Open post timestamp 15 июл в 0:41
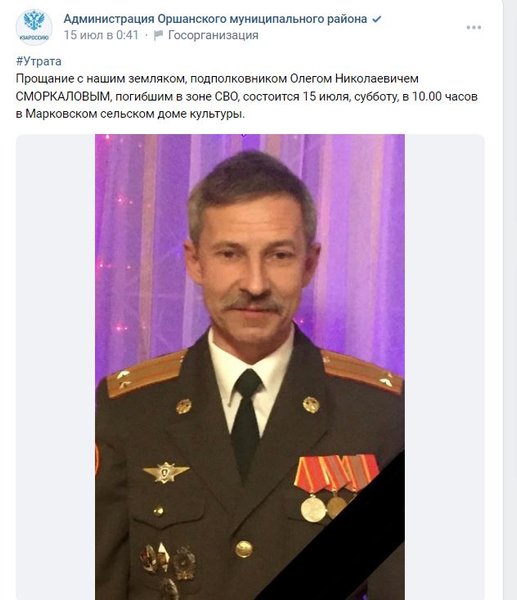The width and height of the screenshot is (517, 600). click(x=101, y=35)
